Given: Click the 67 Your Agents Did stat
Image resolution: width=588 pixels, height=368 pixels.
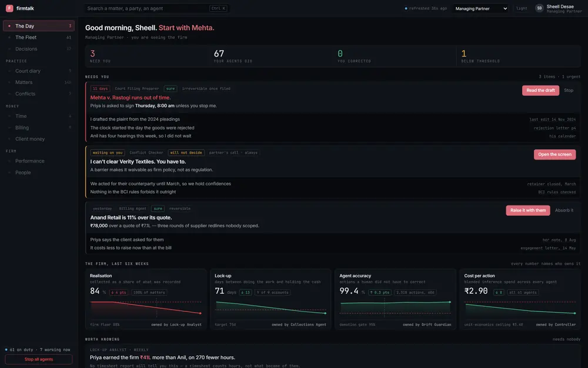Looking at the screenshot, I should (270, 57).
